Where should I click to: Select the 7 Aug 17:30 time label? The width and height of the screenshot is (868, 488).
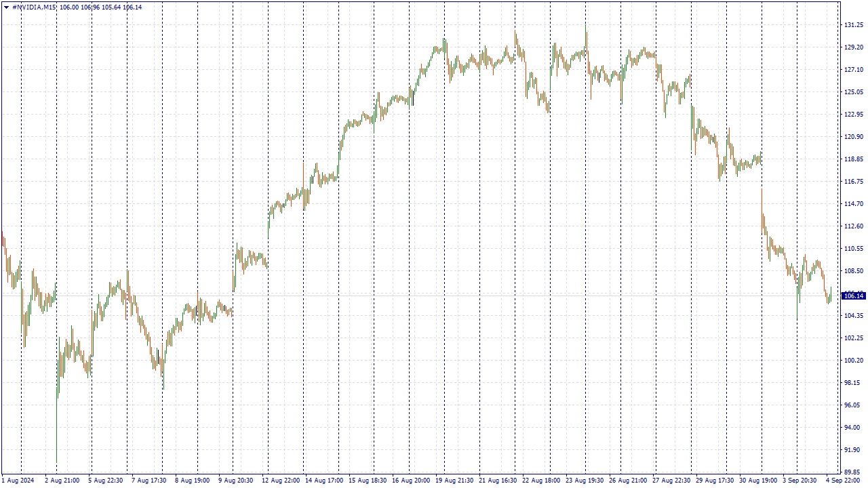point(149,481)
